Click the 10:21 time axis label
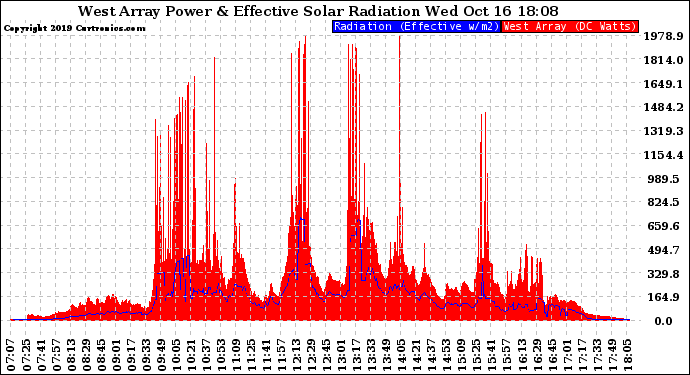Viewport: 690px width, 375px height. [x=191, y=355]
